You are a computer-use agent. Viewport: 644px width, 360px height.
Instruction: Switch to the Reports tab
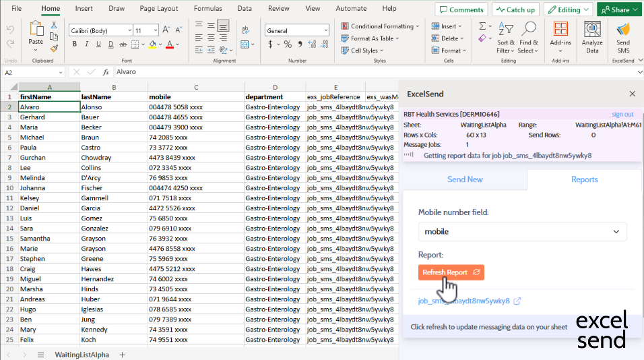click(584, 179)
